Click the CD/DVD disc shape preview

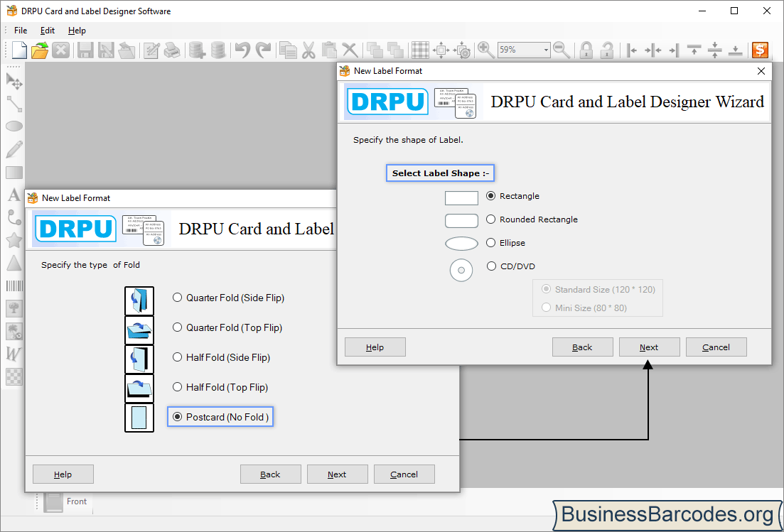pyautogui.click(x=461, y=270)
